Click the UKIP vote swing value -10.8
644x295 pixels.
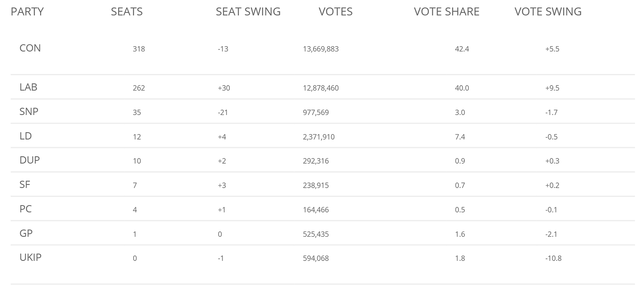(x=553, y=258)
